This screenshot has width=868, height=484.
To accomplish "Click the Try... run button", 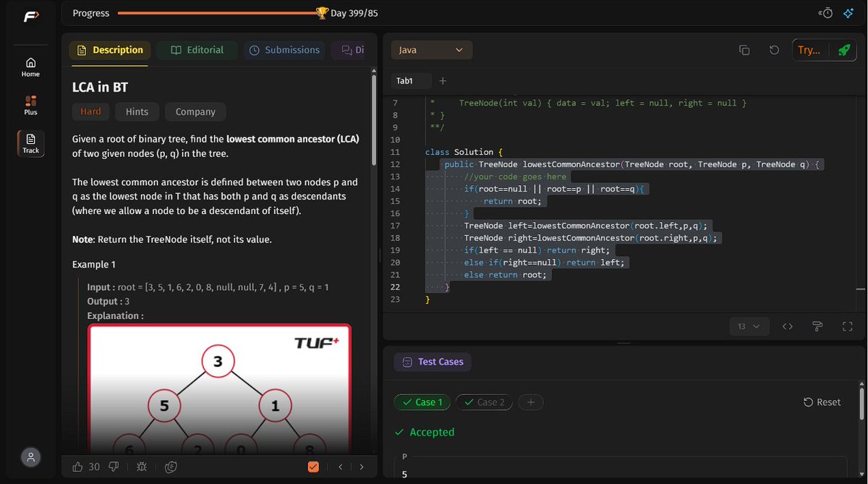I will tap(809, 50).
